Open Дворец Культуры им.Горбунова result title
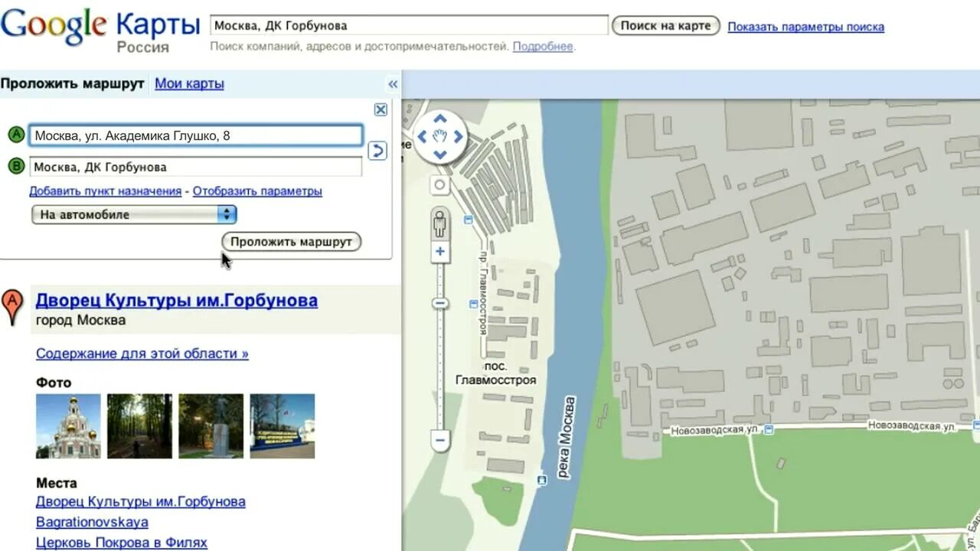980x551 pixels. point(177,300)
